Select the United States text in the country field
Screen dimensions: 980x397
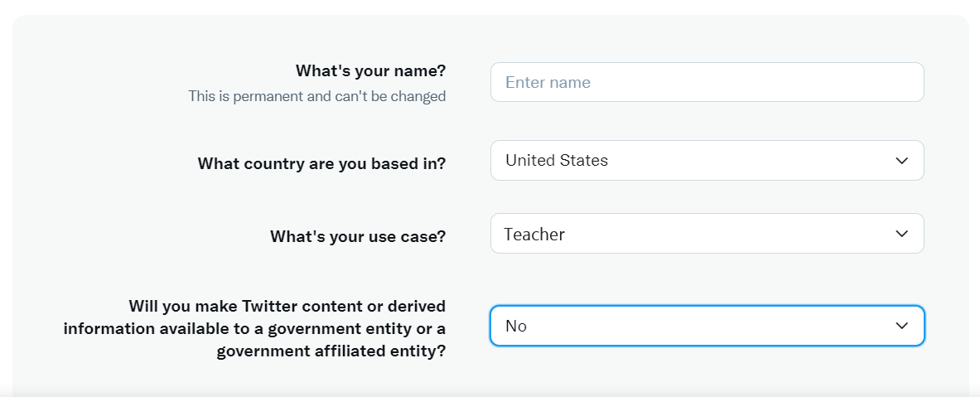point(556,161)
